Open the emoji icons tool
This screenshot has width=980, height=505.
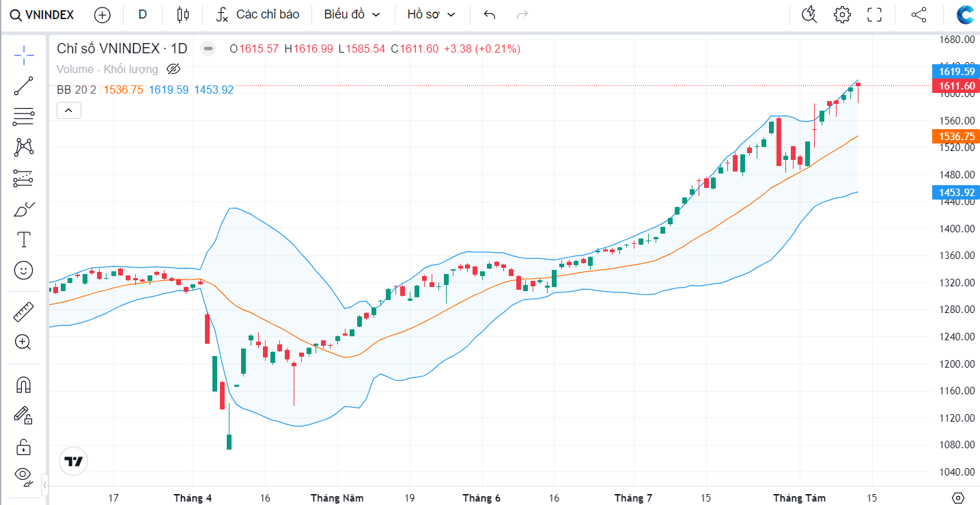pos(24,271)
